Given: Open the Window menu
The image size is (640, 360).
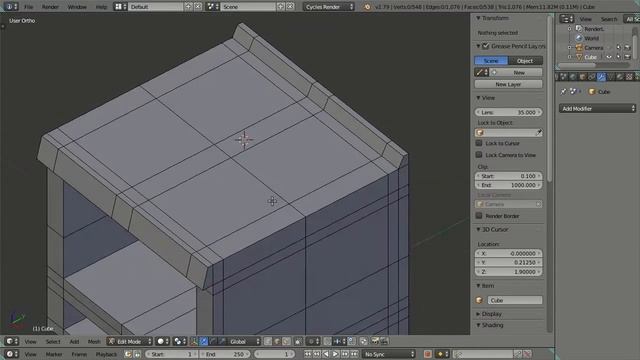Looking at the screenshot, I should point(77,7).
